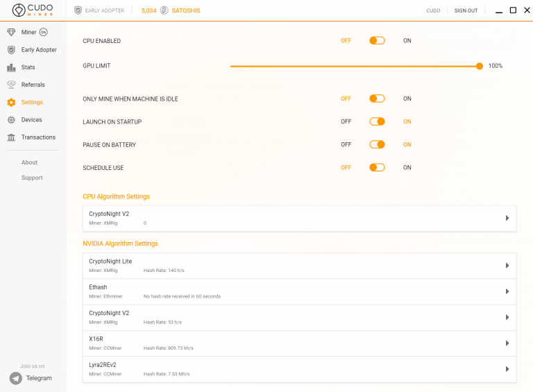This screenshot has width=533, height=392.
Task: Expand CPU CryptoNight V2 settings arrow
Action: point(507,218)
